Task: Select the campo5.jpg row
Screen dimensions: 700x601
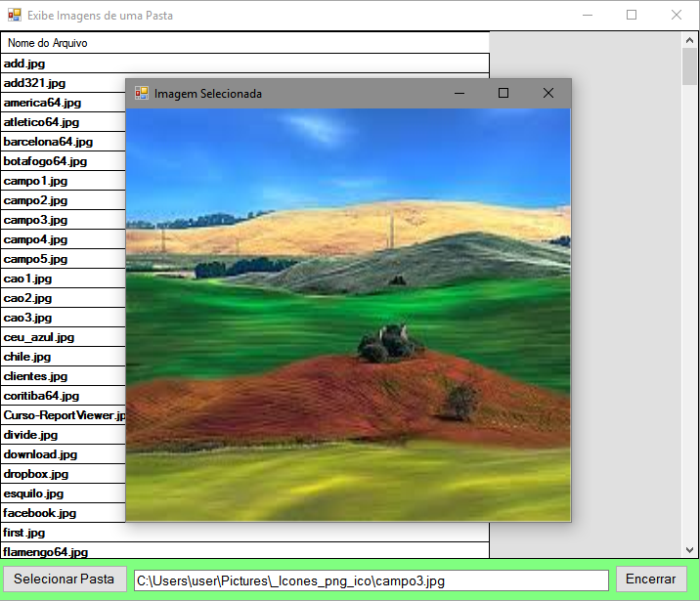Action: tap(64, 259)
